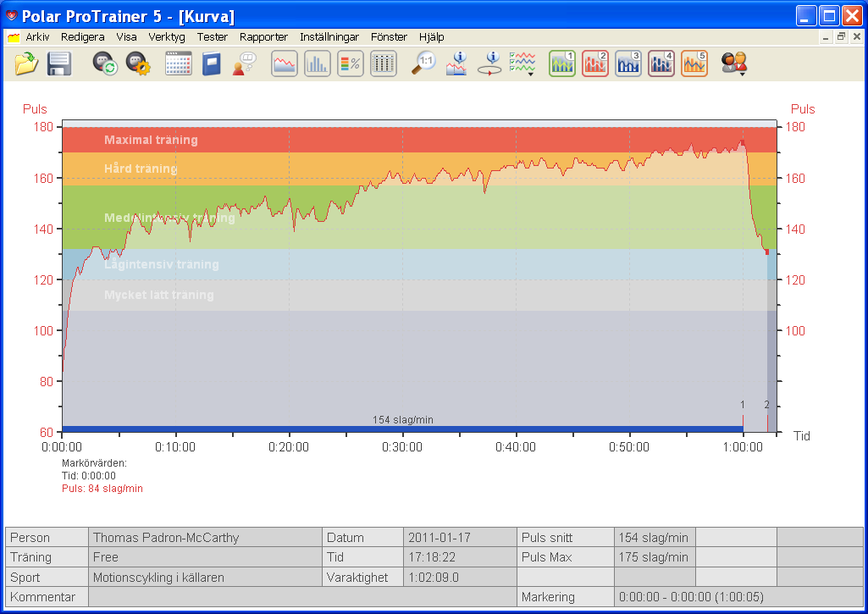Viewport: 868px width, 614px height.
Task: Save with the floppy disk icon
Action: (59, 64)
